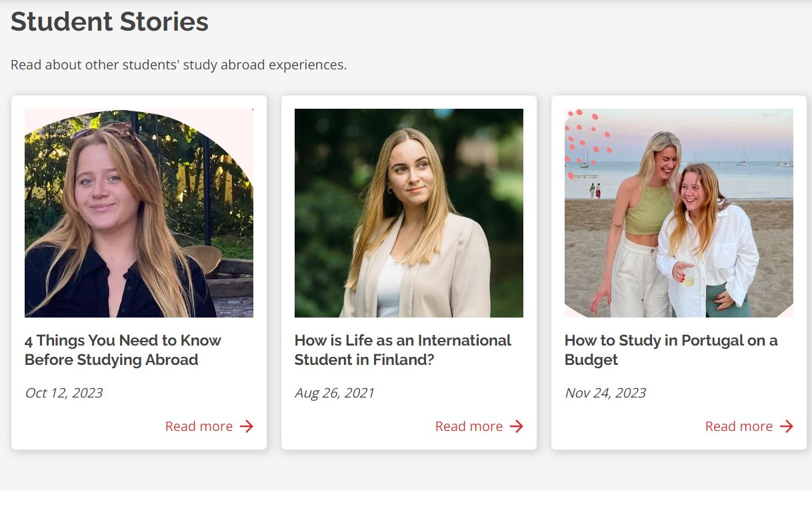This screenshot has width=812, height=505.
Task: Click the 4 Things You Need to Know photo
Action: coord(139,213)
